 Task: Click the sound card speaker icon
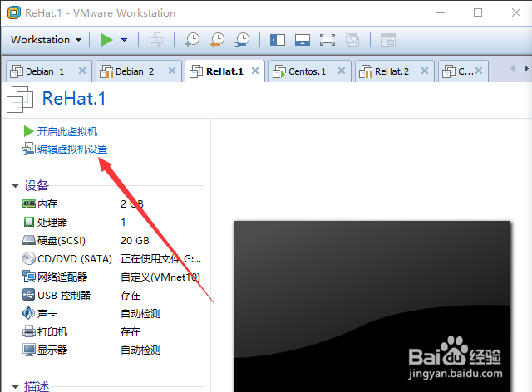pyautogui.click(x=28, y=313)
